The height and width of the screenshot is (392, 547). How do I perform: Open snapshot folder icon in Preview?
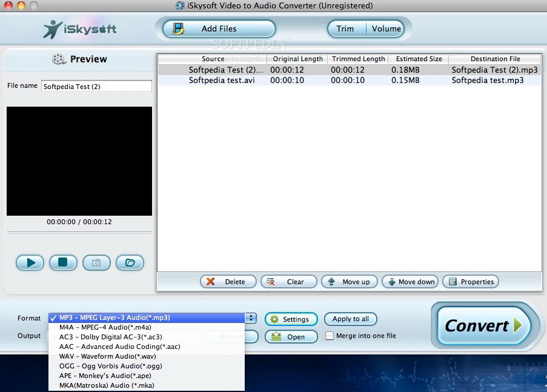click(x=130, y=262)
